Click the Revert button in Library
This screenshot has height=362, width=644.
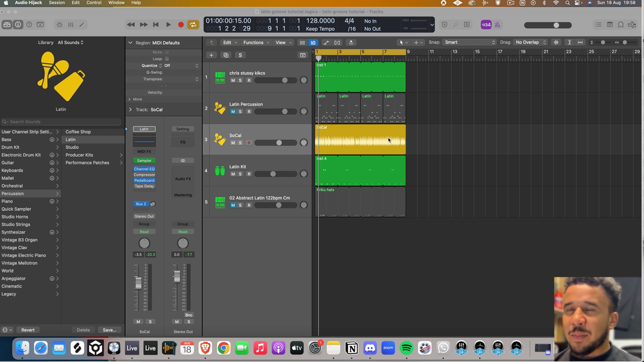pos(28,330)
